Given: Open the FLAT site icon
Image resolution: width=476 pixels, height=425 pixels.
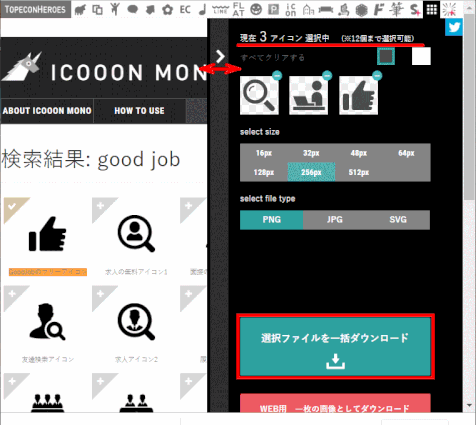Looking at the screenshot, I should click(x=238, y=10).
